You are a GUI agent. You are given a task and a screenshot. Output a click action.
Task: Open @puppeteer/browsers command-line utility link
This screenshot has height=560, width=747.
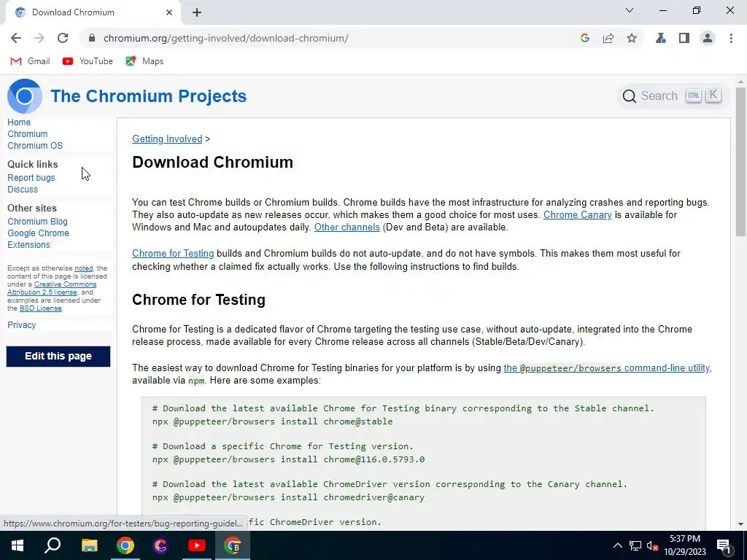606,367
